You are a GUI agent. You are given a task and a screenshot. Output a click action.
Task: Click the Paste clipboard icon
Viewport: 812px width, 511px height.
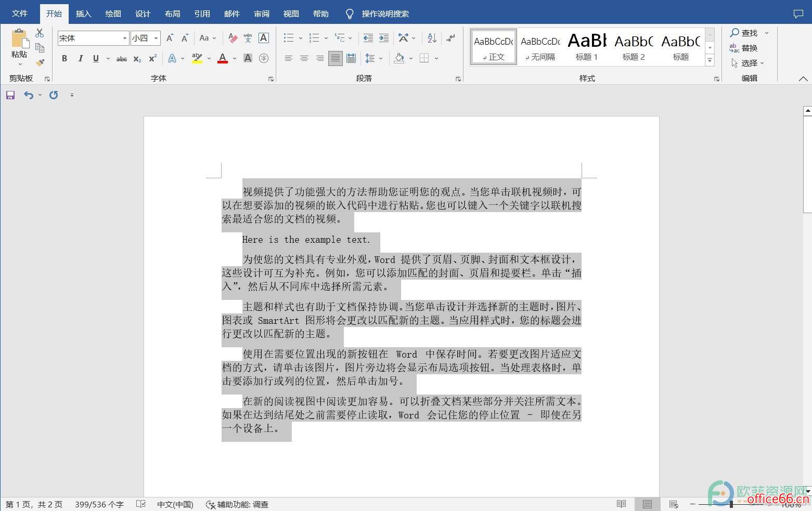[19, 40]
